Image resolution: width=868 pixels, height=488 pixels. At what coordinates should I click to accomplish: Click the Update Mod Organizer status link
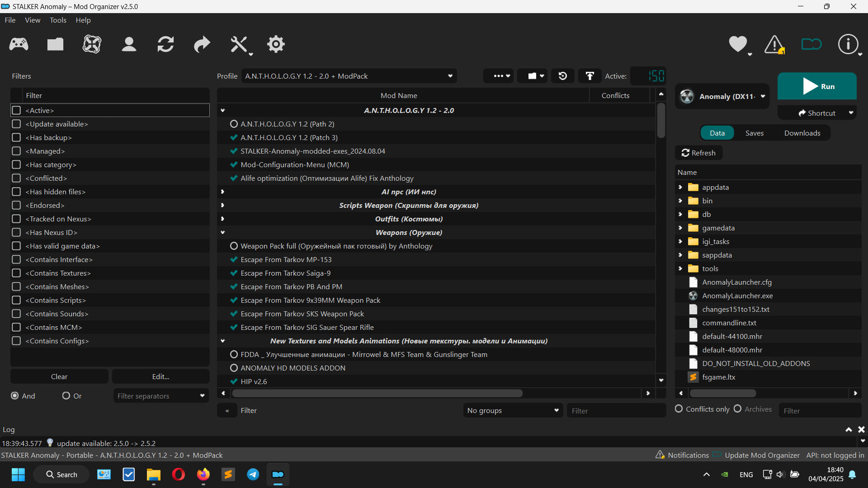coord(762,455)
